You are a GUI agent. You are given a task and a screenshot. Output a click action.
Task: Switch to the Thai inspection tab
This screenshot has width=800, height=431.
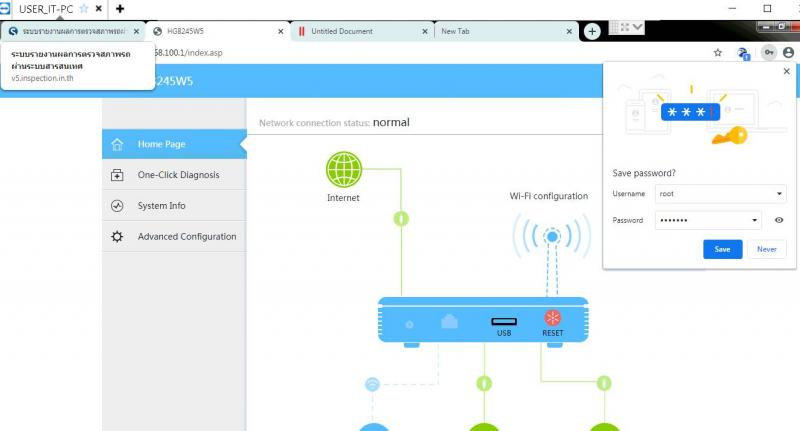(x=73, y=31)
